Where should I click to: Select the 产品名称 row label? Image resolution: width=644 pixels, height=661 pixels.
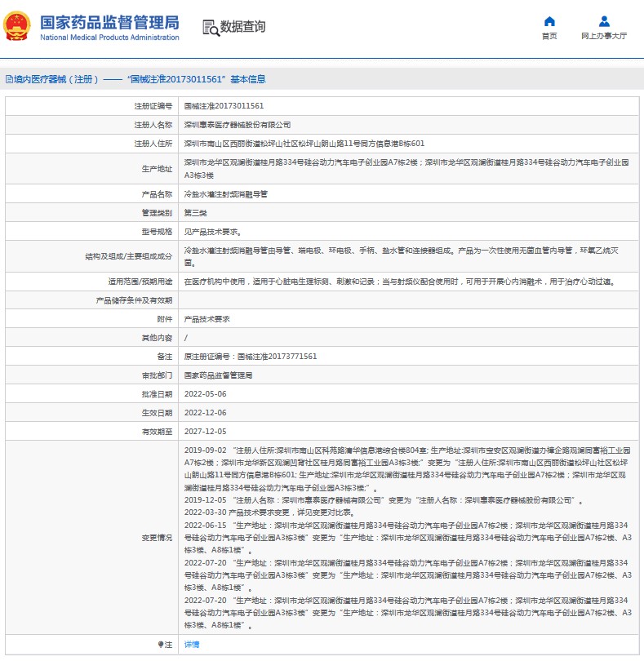(x=157, y=194)
